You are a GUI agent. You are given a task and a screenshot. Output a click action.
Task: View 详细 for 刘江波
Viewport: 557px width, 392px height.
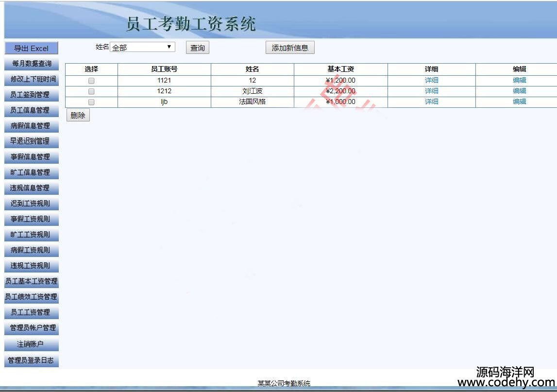click(x=431, y=91)
